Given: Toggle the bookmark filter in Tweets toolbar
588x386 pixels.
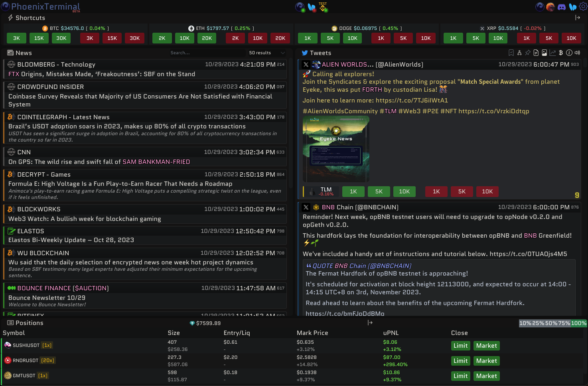Looking at the screenshot, I should coord(511,53).
